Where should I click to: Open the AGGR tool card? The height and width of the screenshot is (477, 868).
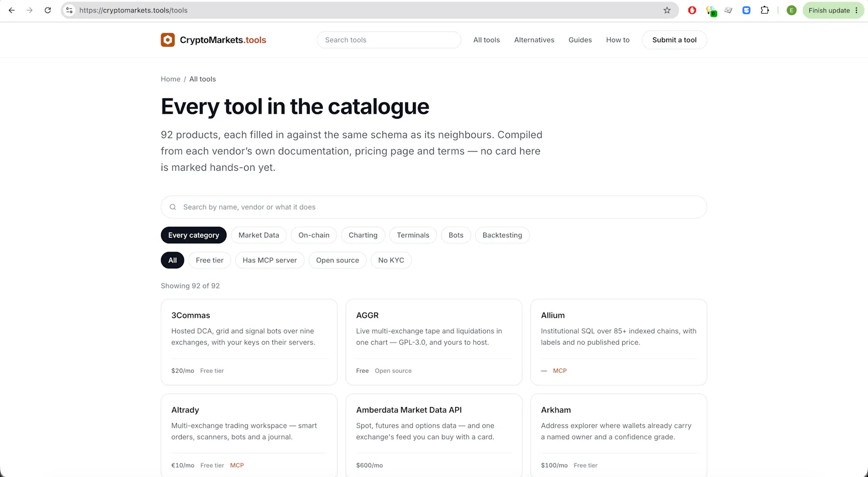tap(434, 342)
